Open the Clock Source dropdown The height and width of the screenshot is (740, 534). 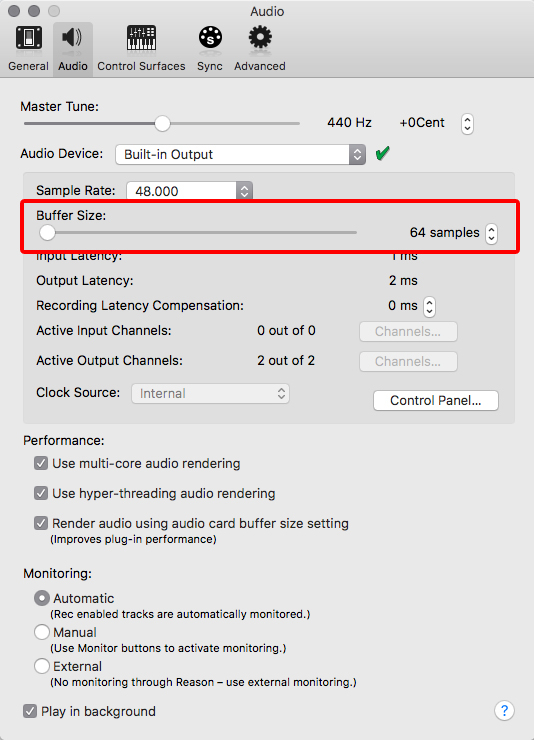210,393
